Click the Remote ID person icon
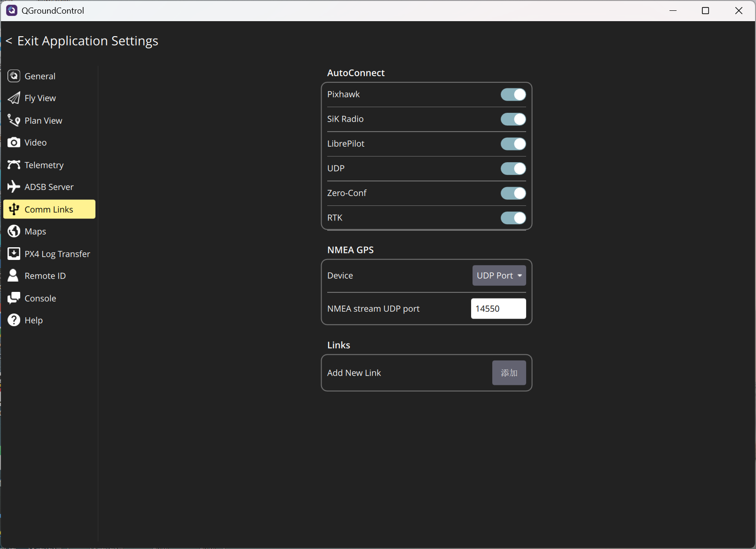The image size is (756, 549). tap(13, 275)
